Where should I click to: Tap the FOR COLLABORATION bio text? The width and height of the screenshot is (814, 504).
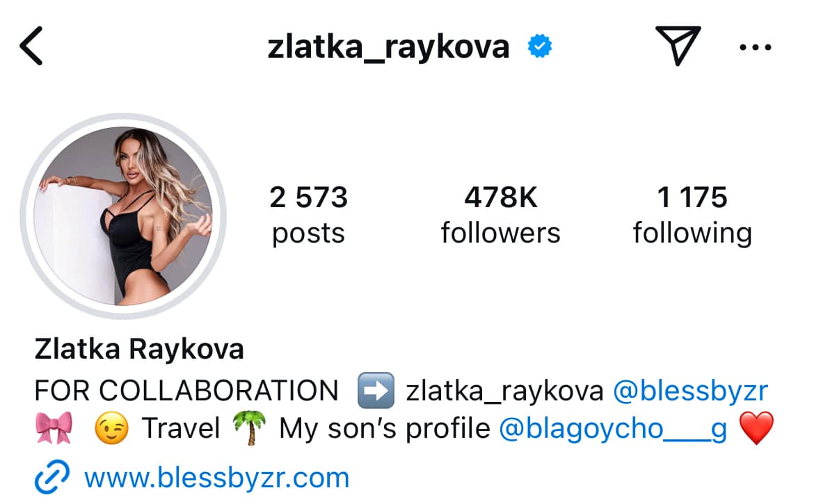(x=186, y=391)
